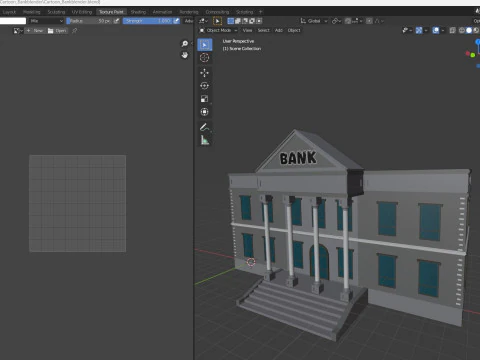Go to the Animation workspace tab
The height and width of the screenshot is (360, 480).
pos(162,12)
